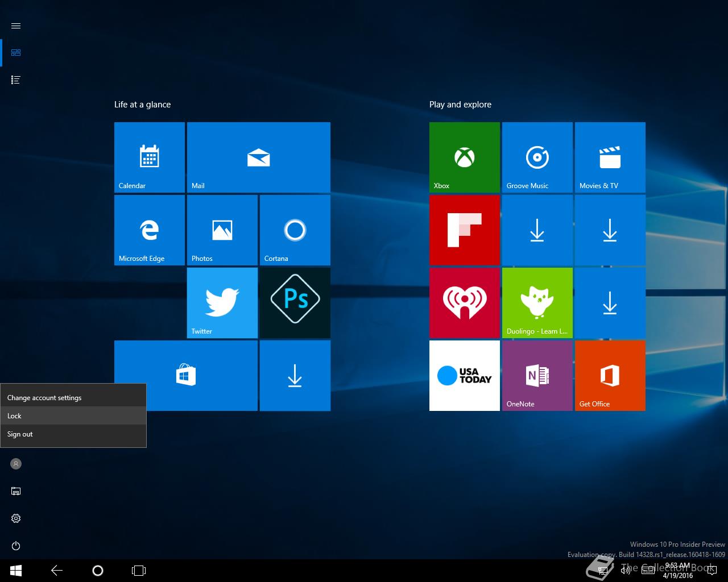This screenshot has width=728, height=582.
Task: Choose Change account settings
Action: coord(73,398)
